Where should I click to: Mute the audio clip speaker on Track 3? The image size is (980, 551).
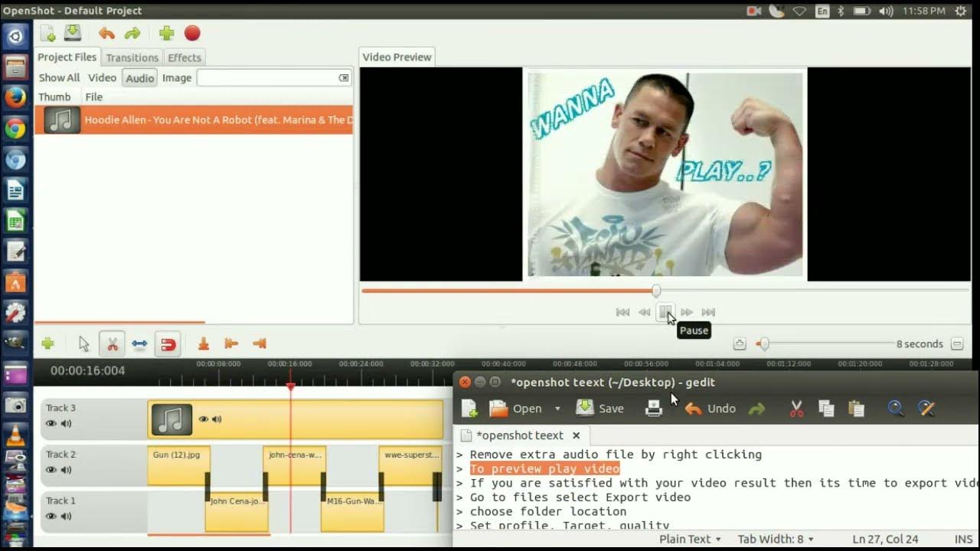tap(217, 419)
